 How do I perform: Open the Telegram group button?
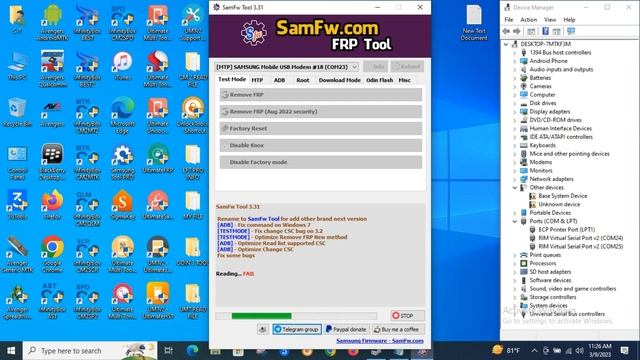297,329
